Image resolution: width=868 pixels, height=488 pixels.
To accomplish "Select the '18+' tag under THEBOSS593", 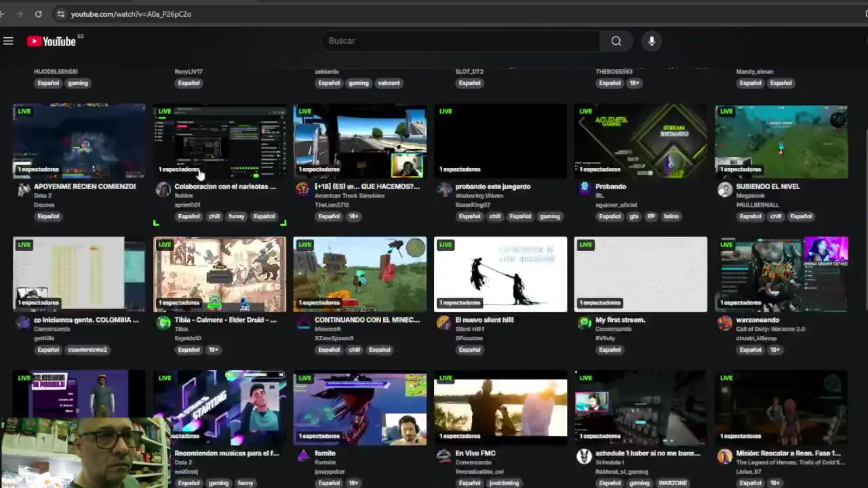I will click(x=634, y=83).
